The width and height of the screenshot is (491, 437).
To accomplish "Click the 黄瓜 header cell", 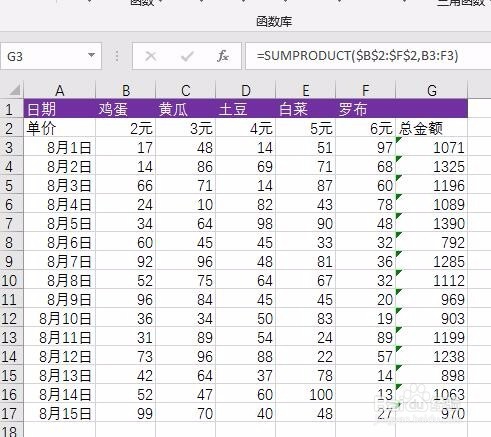I will coord(186,109).
